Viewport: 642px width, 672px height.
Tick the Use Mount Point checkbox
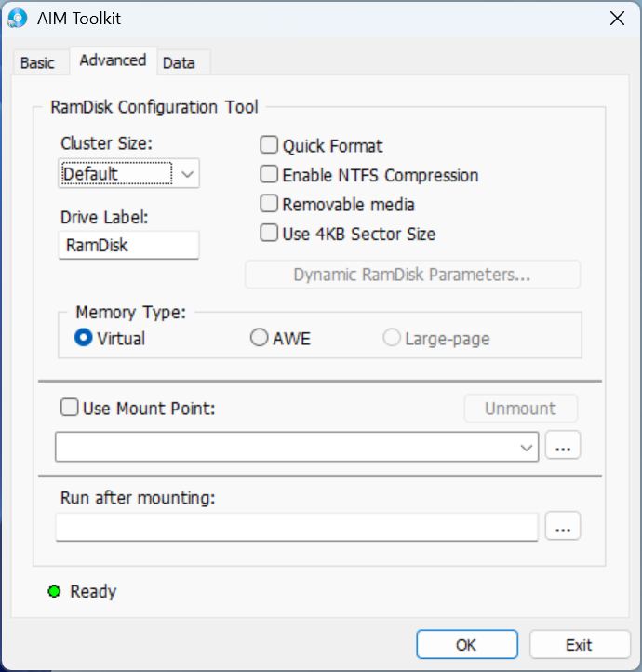pyautogui.click(x=69, y=408)
